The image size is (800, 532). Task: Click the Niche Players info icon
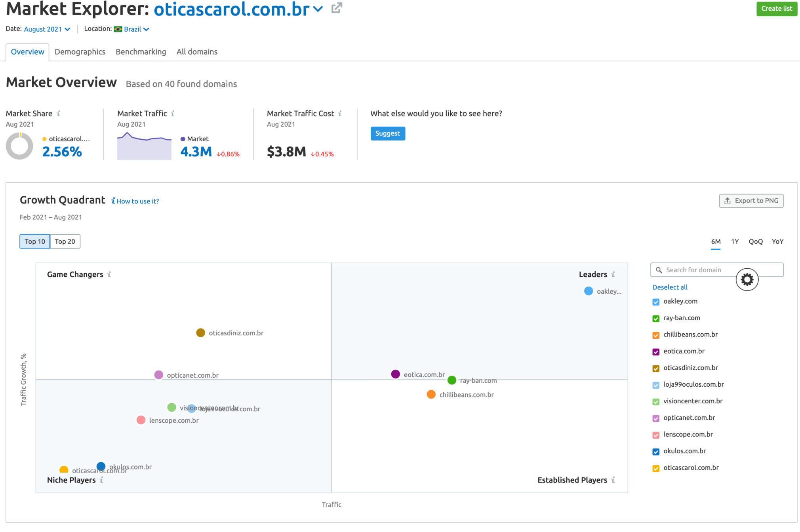(x=102, y=480)
